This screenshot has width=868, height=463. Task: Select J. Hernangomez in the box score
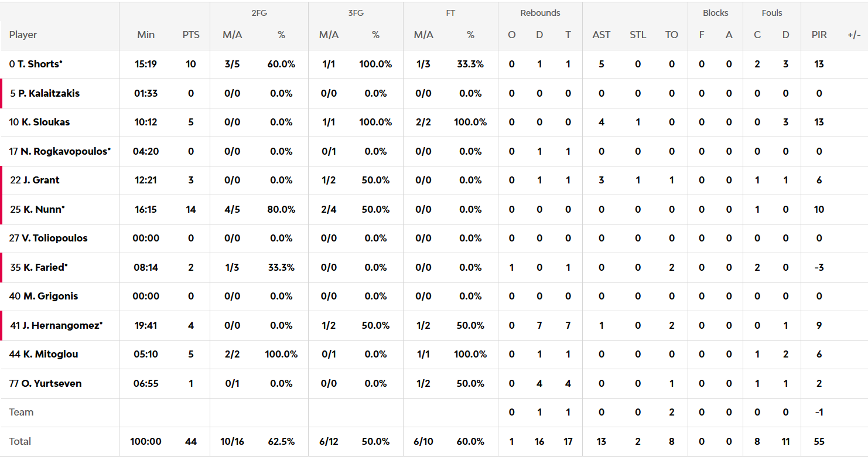(63, 325)
